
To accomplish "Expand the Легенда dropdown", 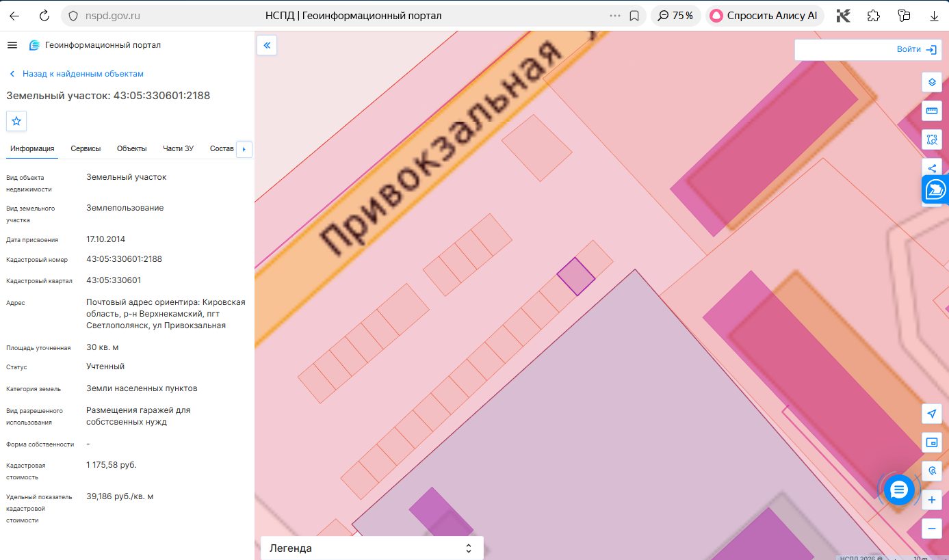I will [x=372, y=548].
